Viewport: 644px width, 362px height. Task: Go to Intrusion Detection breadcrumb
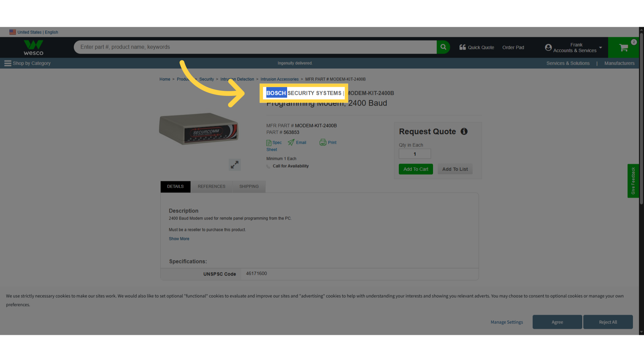tap(237, 79)
